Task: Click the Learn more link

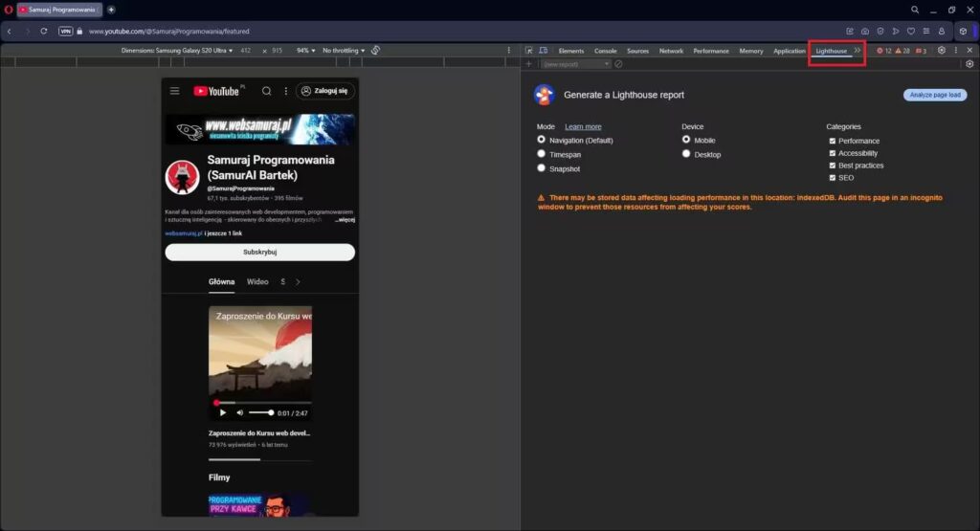Action: [583, 127]
